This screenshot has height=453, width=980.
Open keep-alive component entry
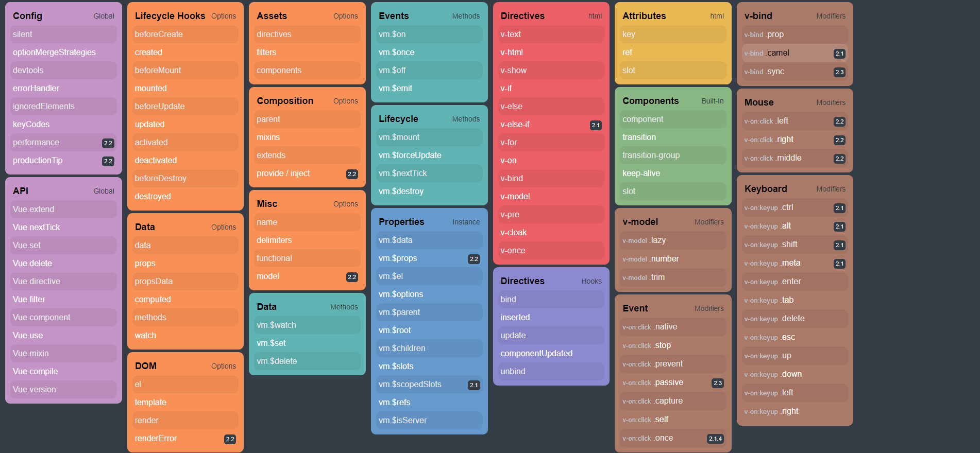click(673, 173)
